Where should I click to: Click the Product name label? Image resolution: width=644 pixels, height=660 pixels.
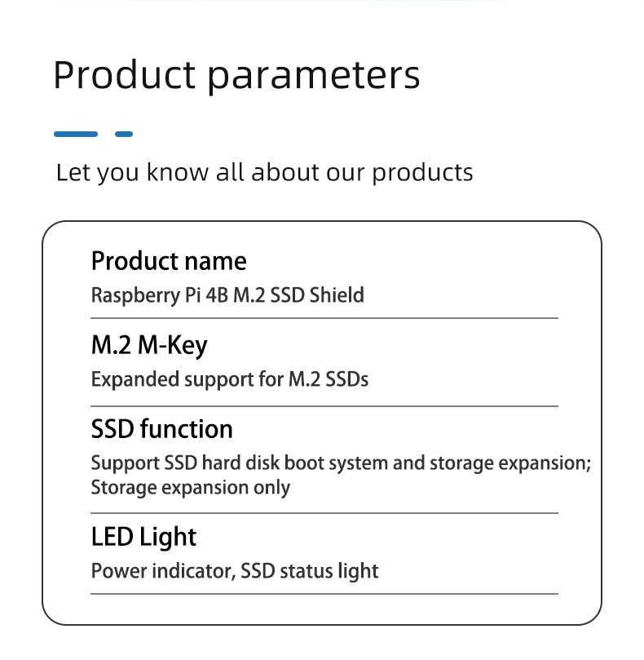tap(169, 261)
